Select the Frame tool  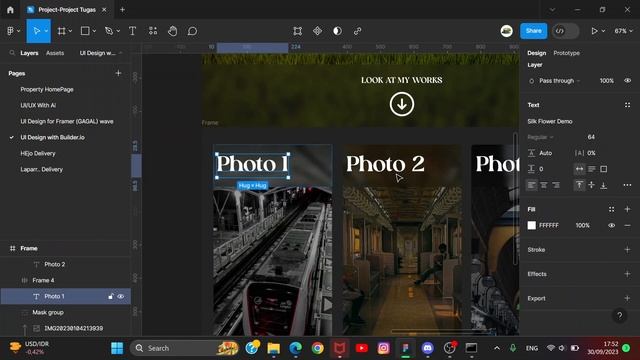(x=62, y=31)
